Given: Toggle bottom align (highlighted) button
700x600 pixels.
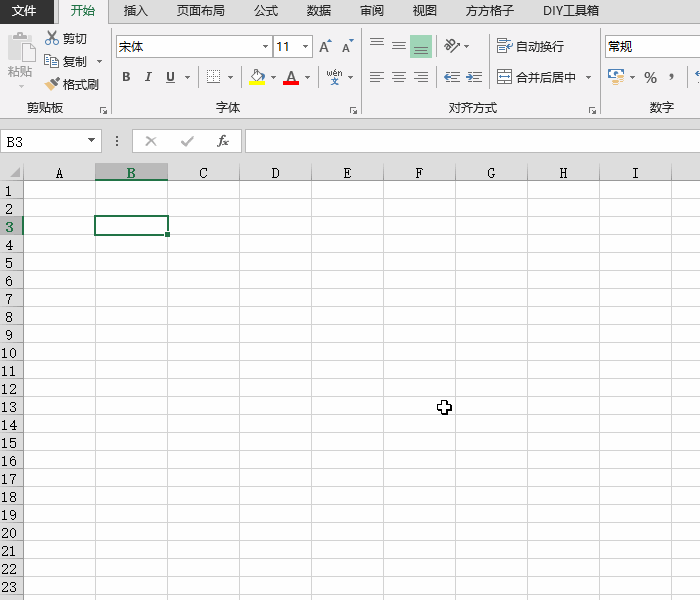Looking at the screenshot, I should 421,46.
